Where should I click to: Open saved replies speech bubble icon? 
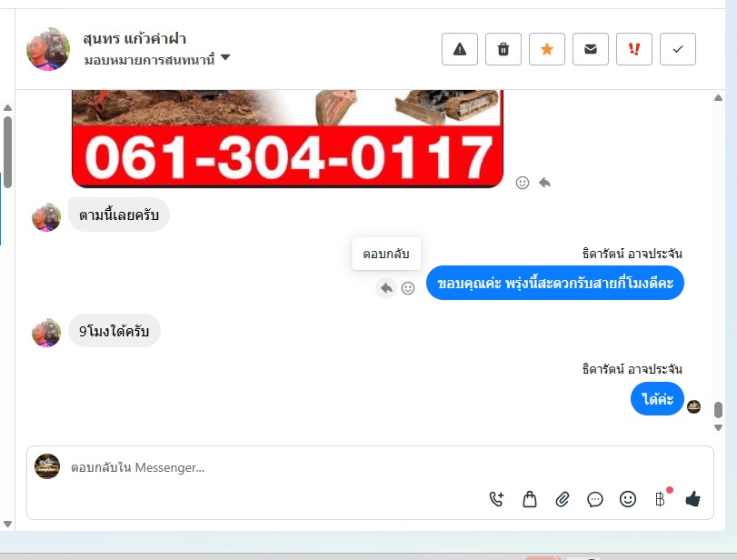(595, 499)
